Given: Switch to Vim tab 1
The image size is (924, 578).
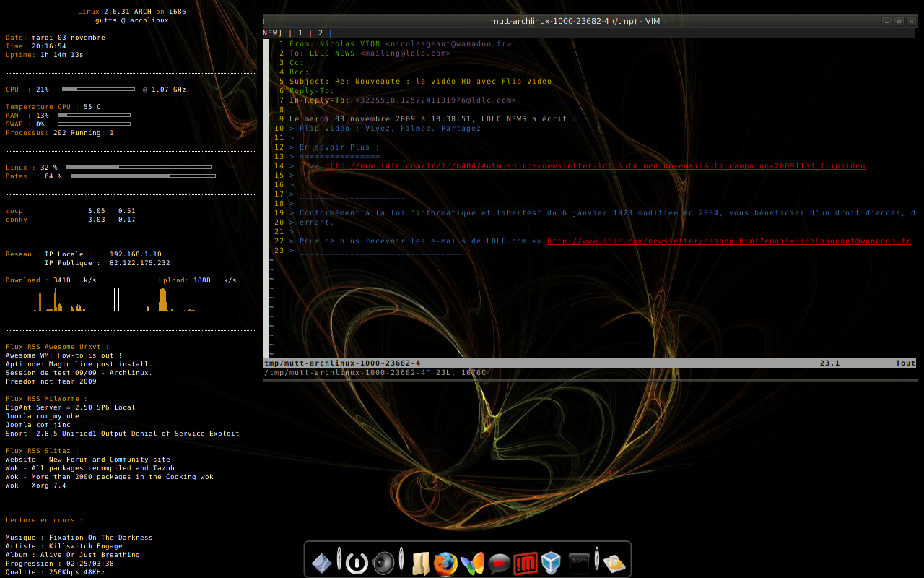Looking at the screenshot, I should (x=300, y=33).
